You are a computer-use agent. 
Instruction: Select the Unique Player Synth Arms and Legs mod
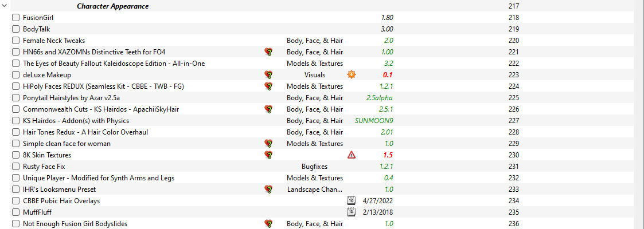pos(99,178)
